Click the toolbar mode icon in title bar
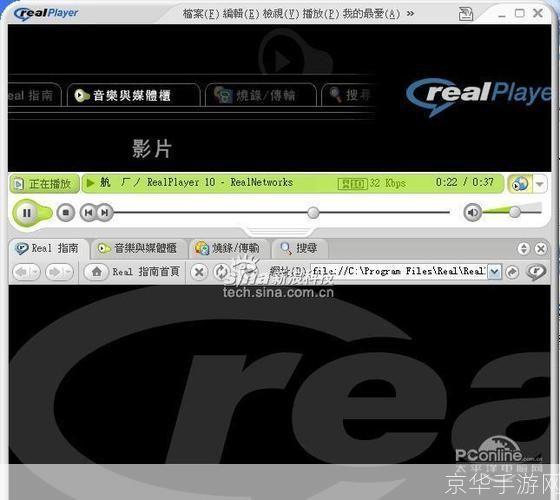 tap(465, 14)
